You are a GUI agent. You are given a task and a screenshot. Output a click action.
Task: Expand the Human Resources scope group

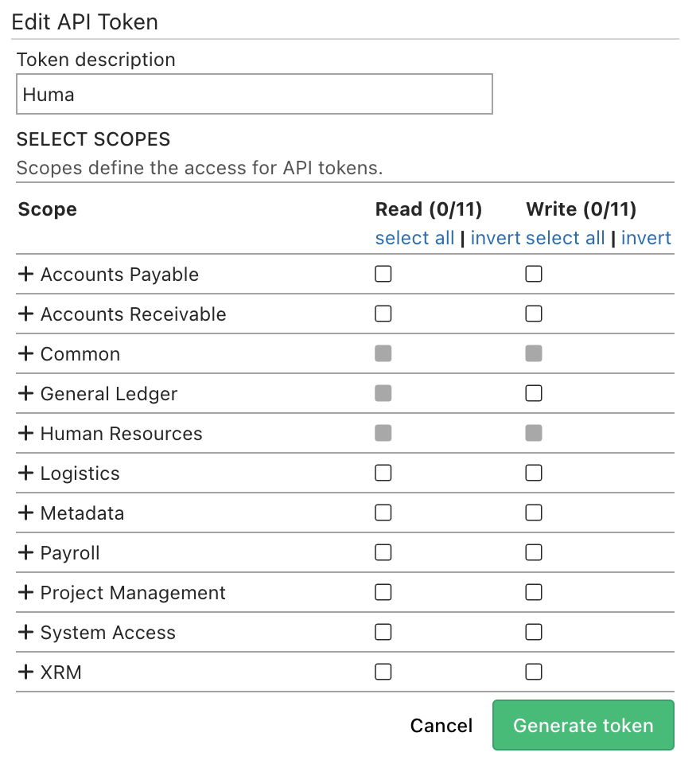[25, 433]
